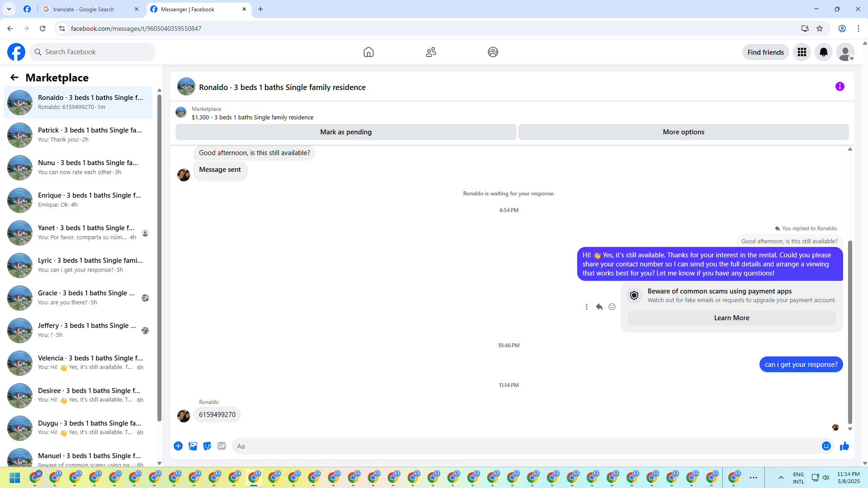Viewport: 868px width, 488px height.
Task: Open the clock showing 11:14 PM
Action: [848, 478]
